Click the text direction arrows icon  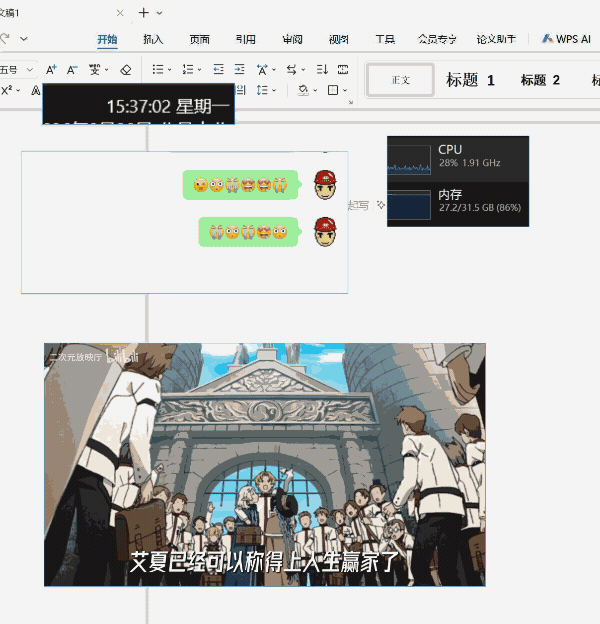(x=292, y=70)
